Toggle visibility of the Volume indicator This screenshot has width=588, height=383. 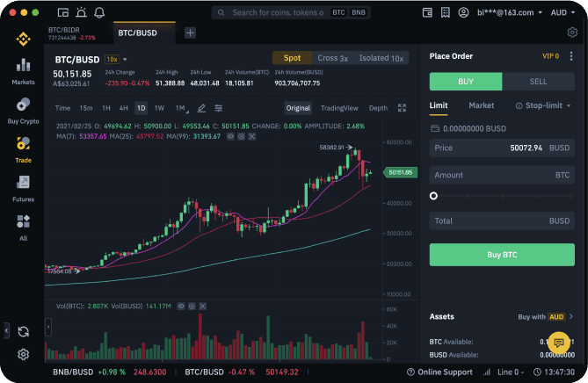click(181, 307)
